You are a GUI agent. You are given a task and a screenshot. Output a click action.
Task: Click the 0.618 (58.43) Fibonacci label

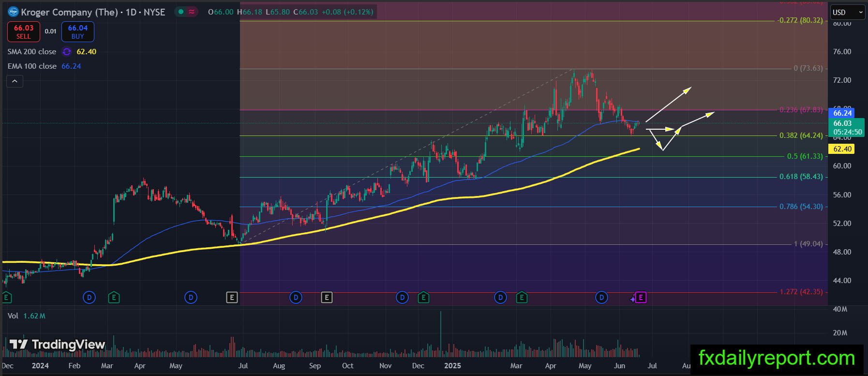[x=801, y=177]
